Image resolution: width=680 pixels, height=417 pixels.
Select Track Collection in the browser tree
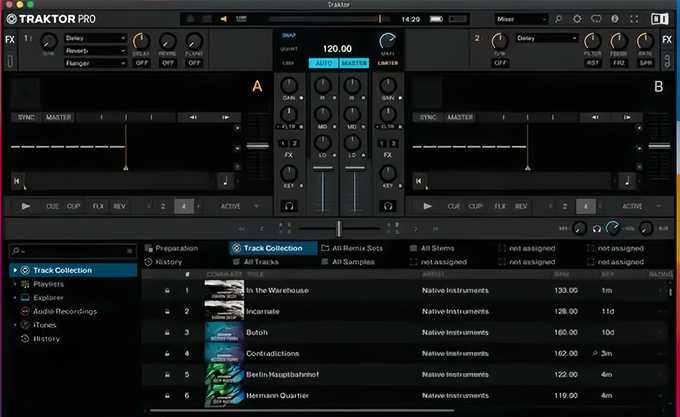pos(62,270)
